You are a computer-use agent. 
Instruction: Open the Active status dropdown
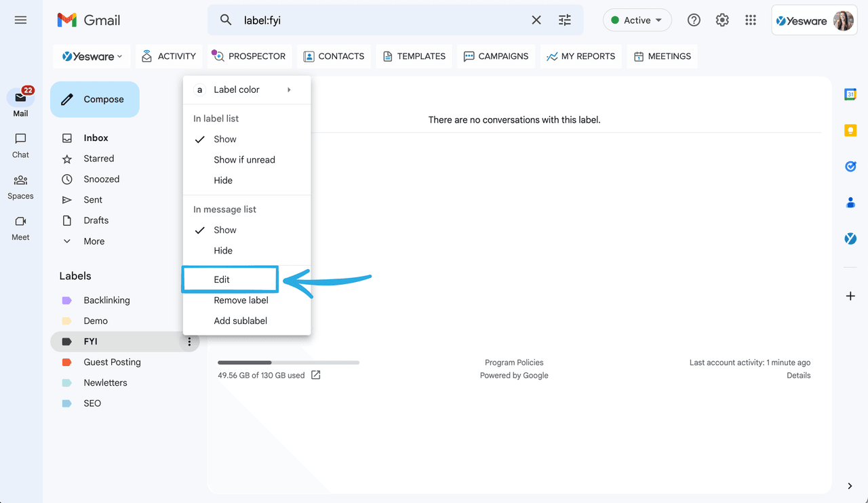tap(637, 20)
